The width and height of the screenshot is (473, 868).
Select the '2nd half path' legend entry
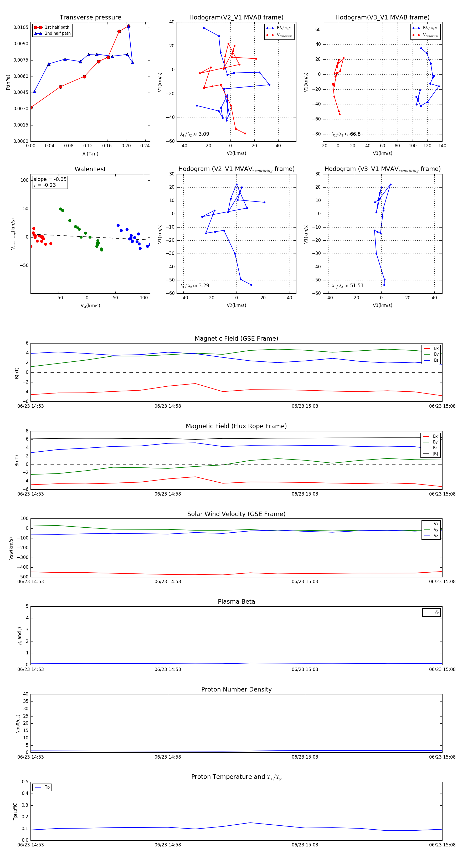pyautogui.click(x=52, y=33)
